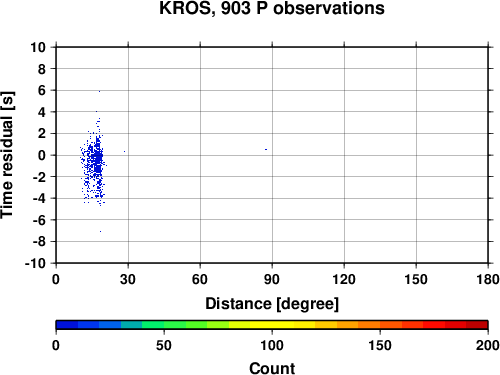Viewport: 500px width, 375px height.
Task: Click the x-axis tick label 60
Action: [200, 279]
